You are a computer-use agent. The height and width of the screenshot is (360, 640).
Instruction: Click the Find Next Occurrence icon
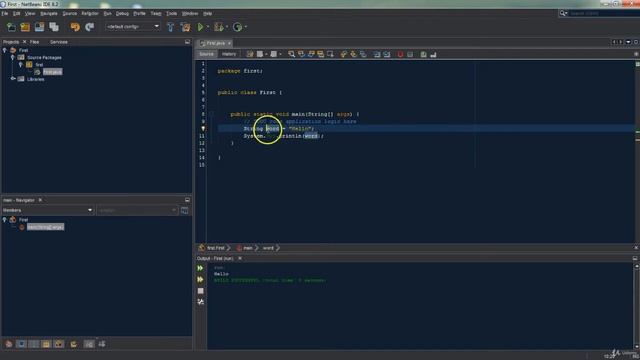[x=311, y=54]
